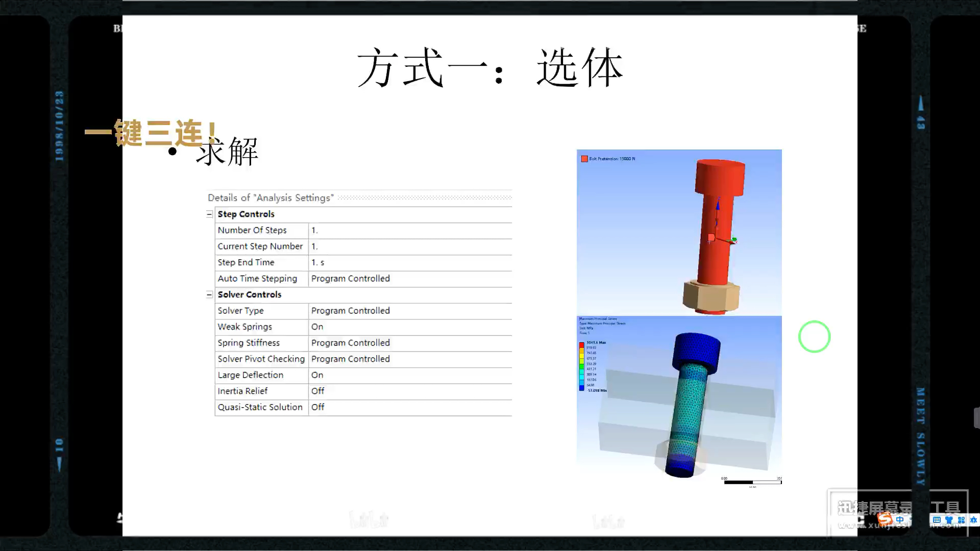Click the red Bolt Pretension legend swatch
This screenshot has width=980, height=551.
point(584,159)
